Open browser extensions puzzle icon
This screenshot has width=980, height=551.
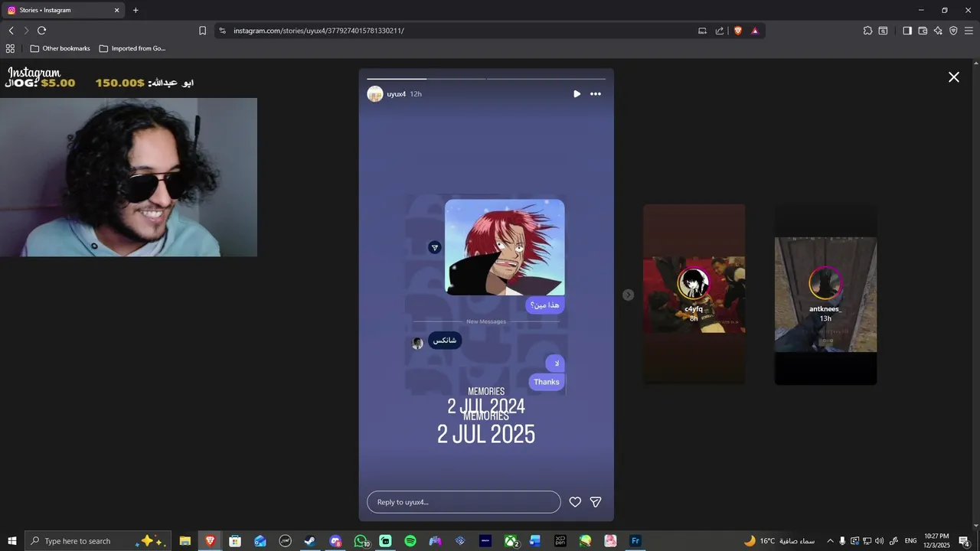(x=867, y=31)
